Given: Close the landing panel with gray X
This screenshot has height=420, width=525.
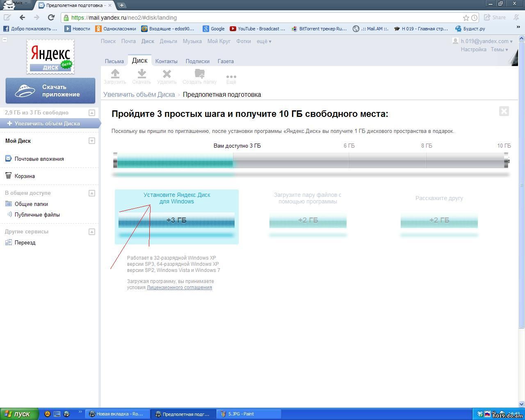Looking at the screenshot, I should click(x=504, y=111).
